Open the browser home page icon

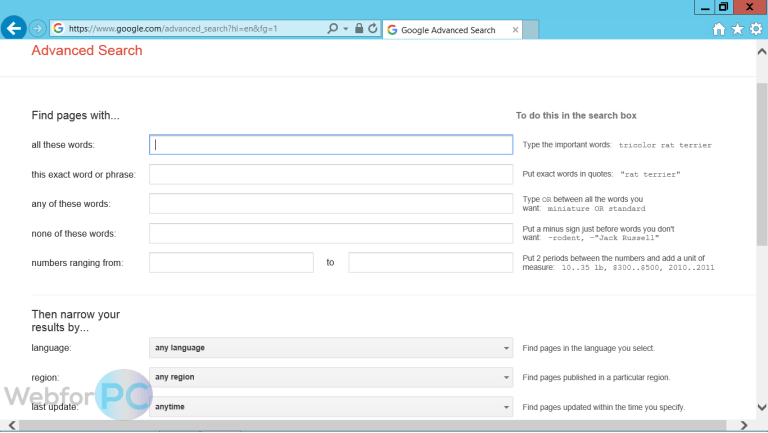(719, 29)
